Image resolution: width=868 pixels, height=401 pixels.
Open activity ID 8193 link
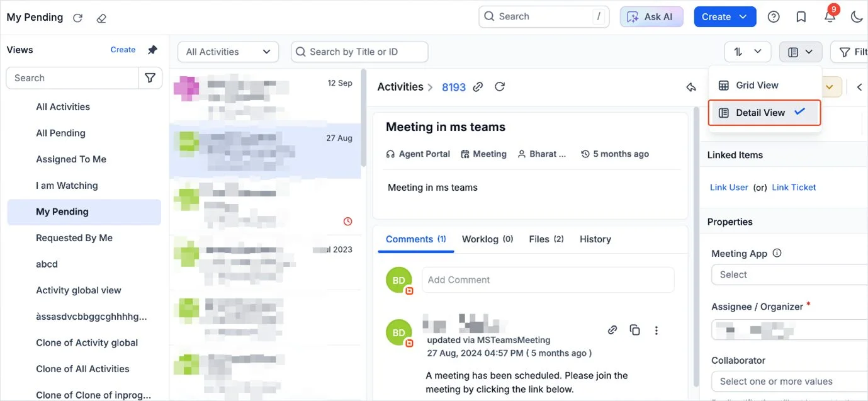point(454,88)
